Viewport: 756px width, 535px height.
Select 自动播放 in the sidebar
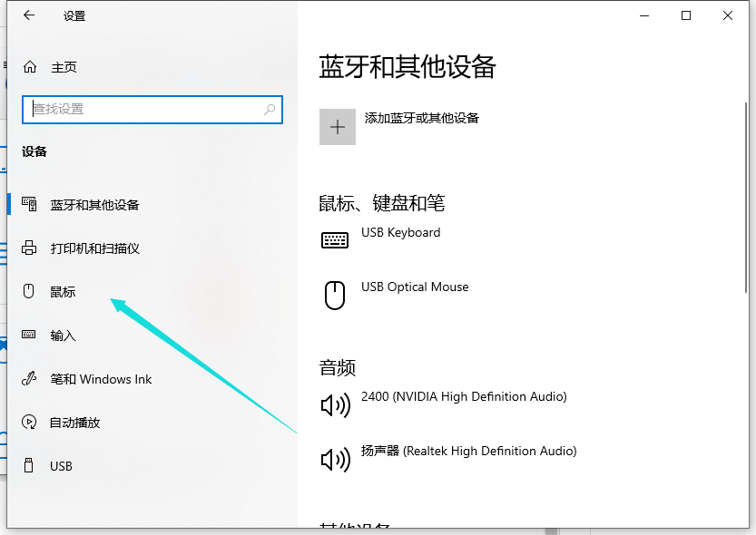(x=74, y=423)
